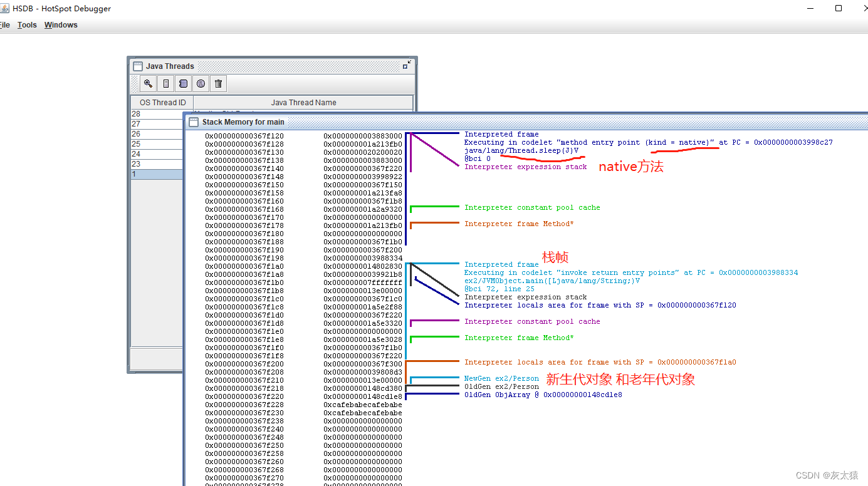Select thread row with ID 25
The width and height of the screenshot is (868, 486).
click(x=157, y=144)
